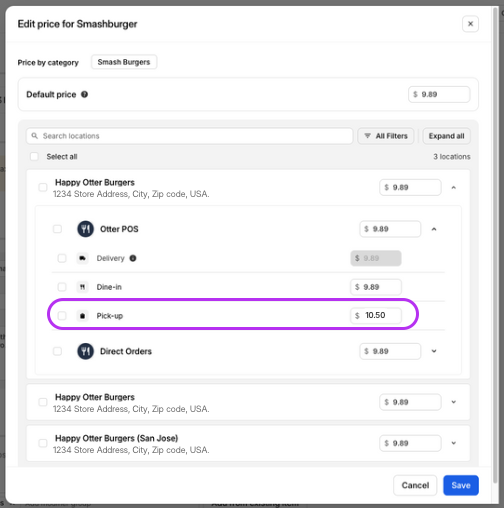Click the 'Pick-up' label

110,316
